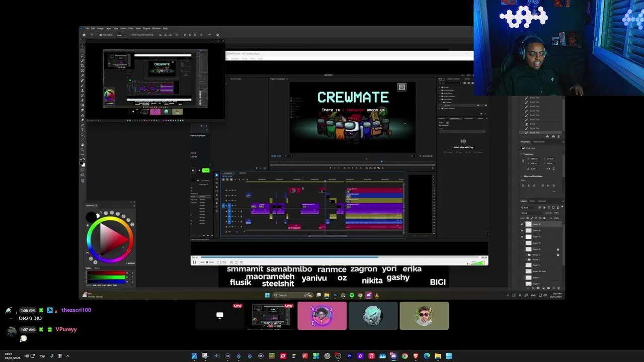Screen dimensions: 644x362
Task: Open Premiere Pro from the taskbar
Action: [x=349, y=356]
